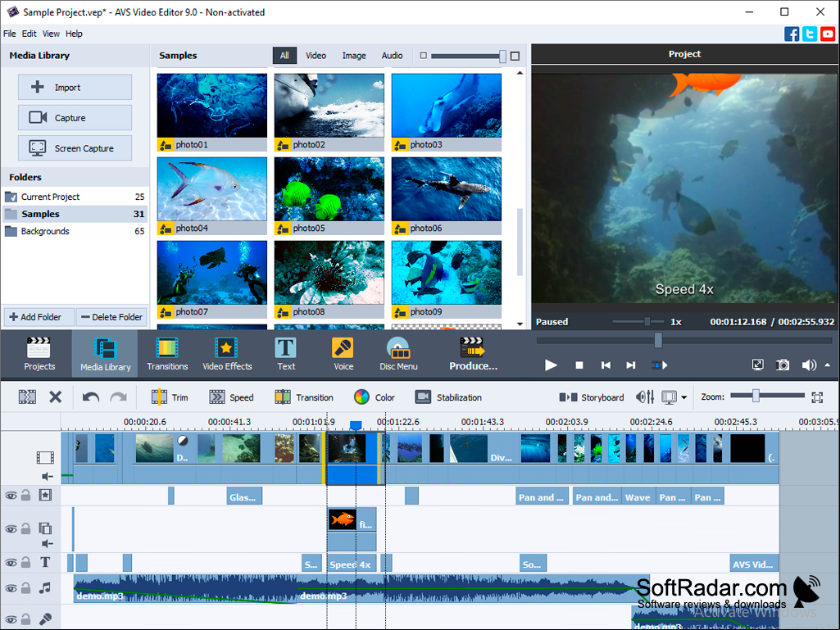Go to previous frame
840x630 pixels.
point(606,365)
